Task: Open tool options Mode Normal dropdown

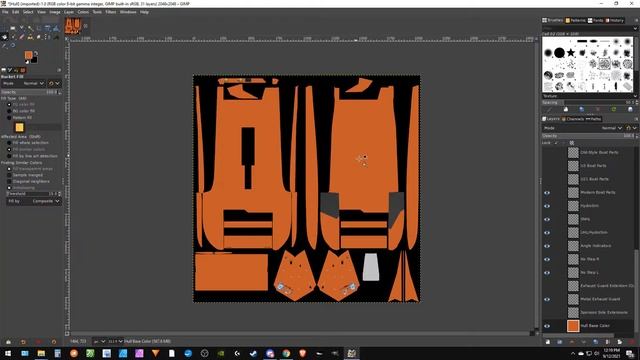Action: pos(23,83)
